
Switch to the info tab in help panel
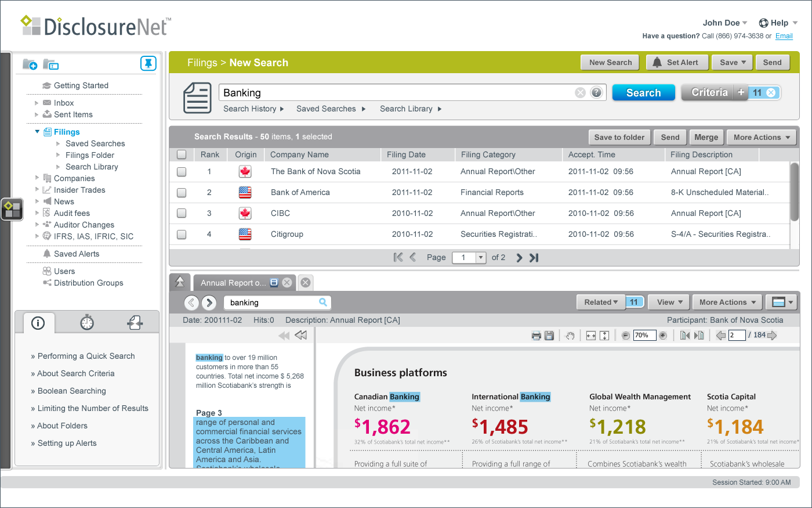pos(38,323)
